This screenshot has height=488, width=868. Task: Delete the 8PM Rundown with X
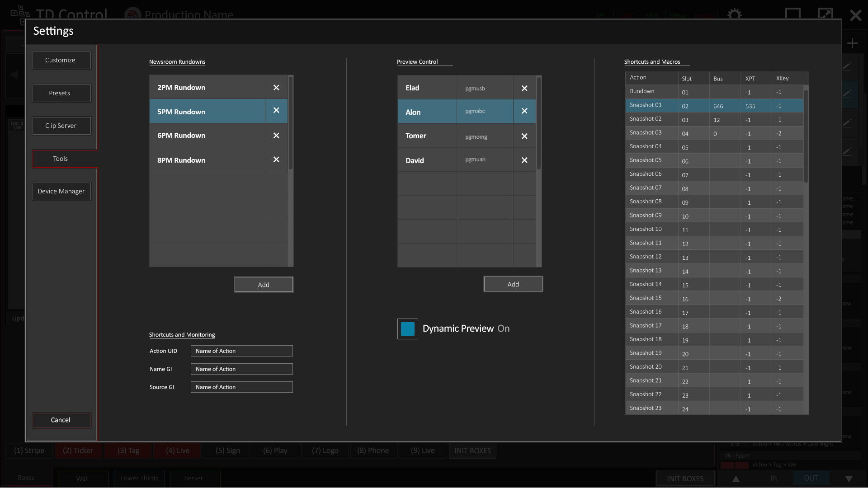(x=276, y=160)
